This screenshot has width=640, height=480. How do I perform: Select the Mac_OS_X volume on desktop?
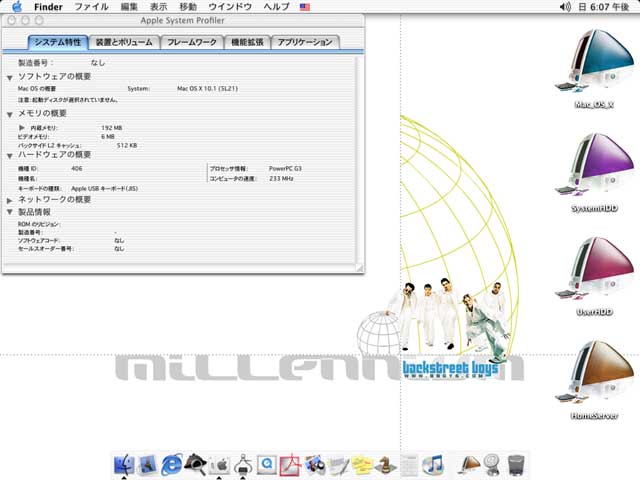pos(594,69)
